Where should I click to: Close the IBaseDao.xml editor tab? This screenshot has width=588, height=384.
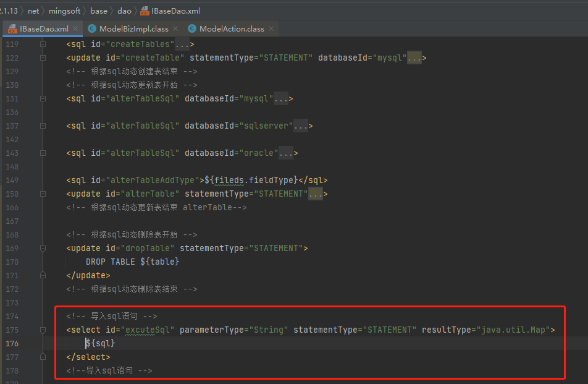click(76, 28)
